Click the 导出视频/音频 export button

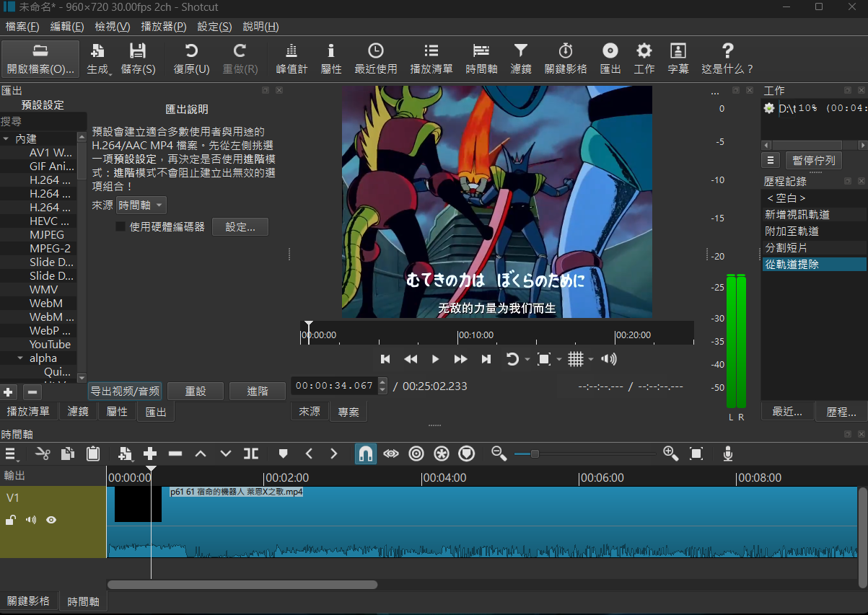124,391
